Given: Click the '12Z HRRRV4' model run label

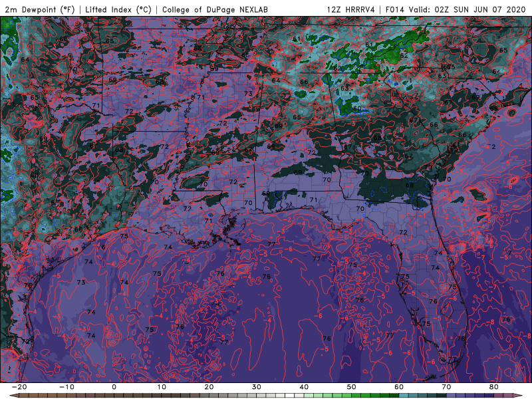Looking at the screenshot, I should coord(351,9).
